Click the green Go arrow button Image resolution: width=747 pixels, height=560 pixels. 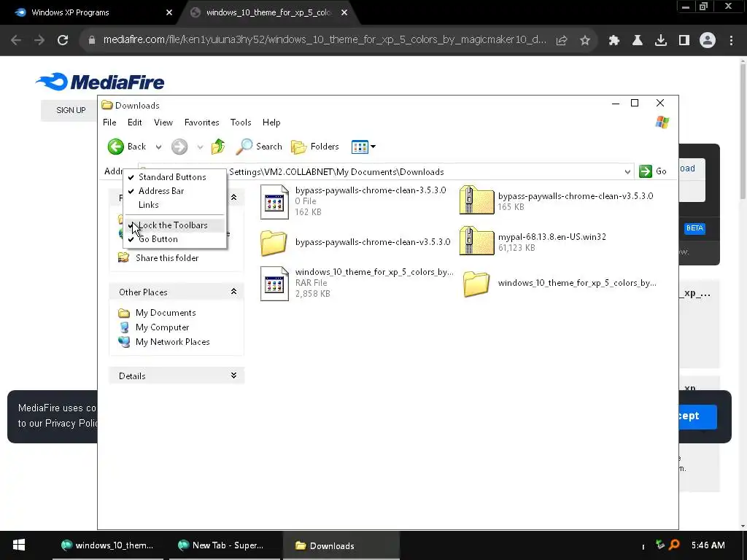click(x=646, y=171)
